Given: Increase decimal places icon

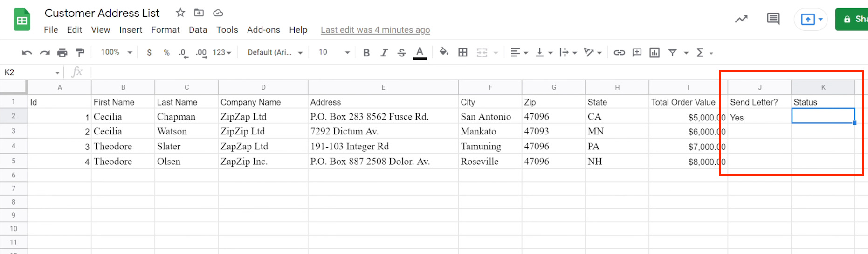Looking at the screenshot, I should pos(201,53).
